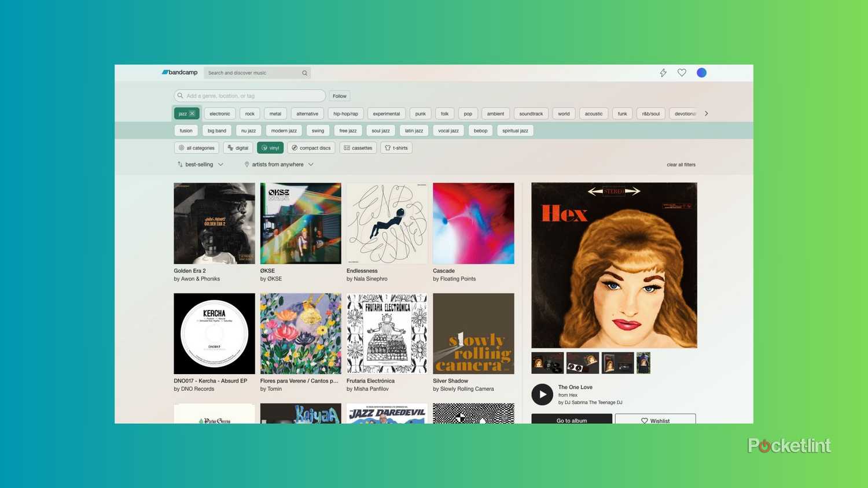Select the cassettes format filter
This screenshot has width=868, height=488.
(358, 147)
